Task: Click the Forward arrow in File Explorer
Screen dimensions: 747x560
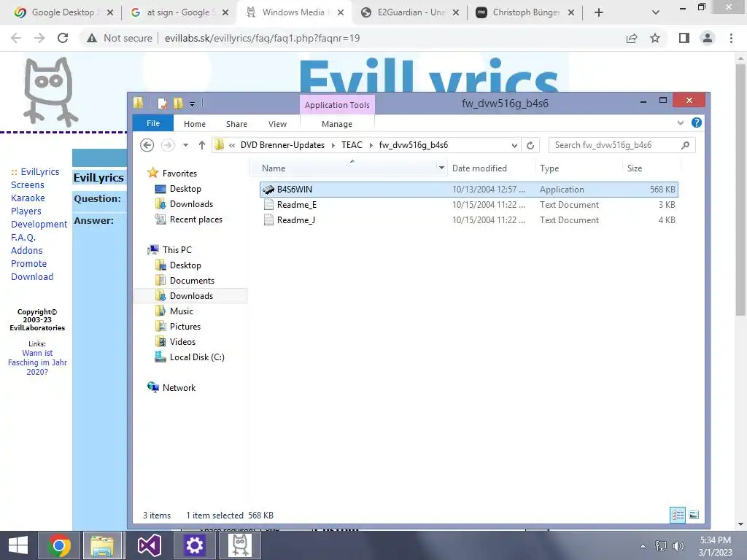Action: pos(168,145)
